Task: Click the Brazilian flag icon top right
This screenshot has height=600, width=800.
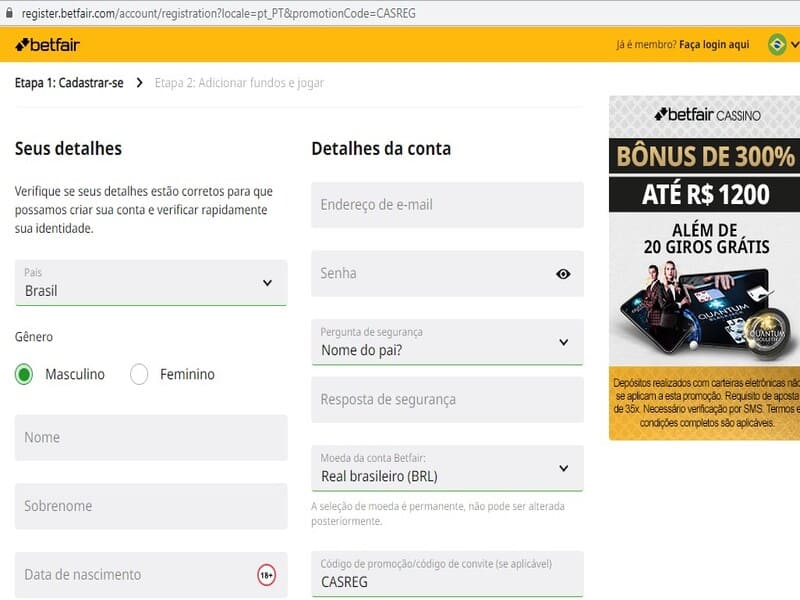Action: (776, 45)
